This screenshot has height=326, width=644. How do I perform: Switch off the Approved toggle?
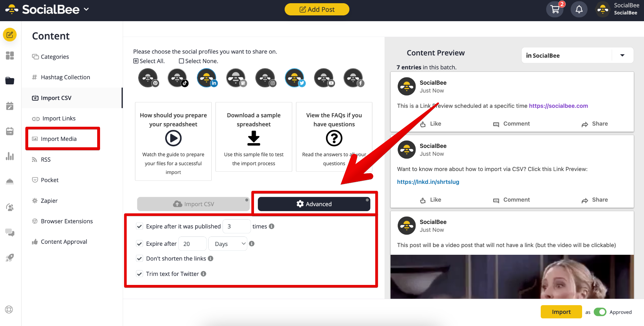point(600,312)
